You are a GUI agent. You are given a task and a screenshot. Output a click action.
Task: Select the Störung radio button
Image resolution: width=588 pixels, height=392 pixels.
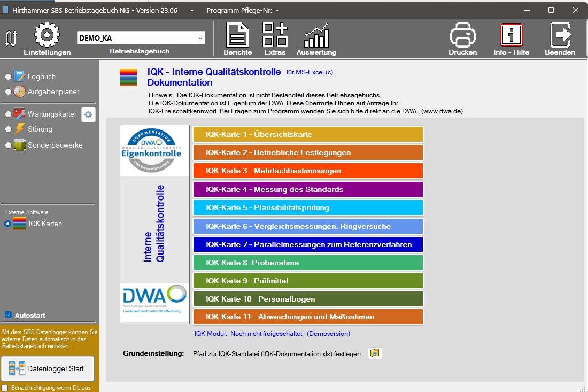[8, 129]
